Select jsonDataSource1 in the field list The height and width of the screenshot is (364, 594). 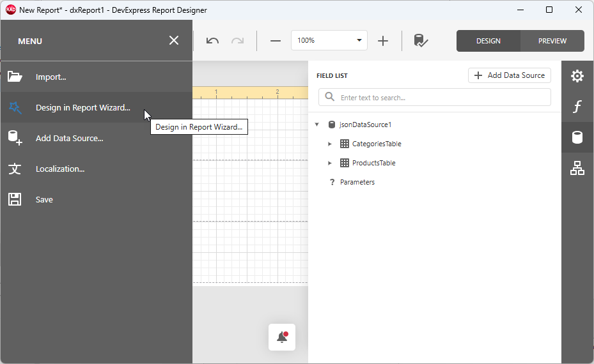point(365,125)
